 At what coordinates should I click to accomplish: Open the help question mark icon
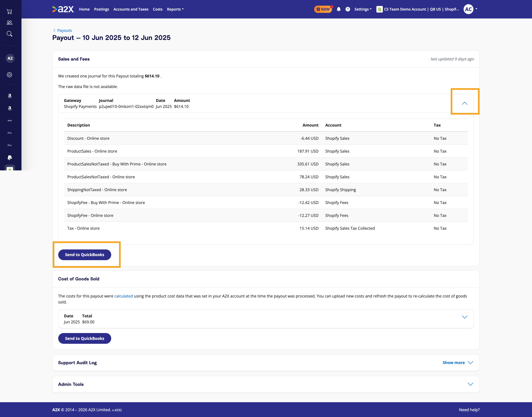point(348,9)
